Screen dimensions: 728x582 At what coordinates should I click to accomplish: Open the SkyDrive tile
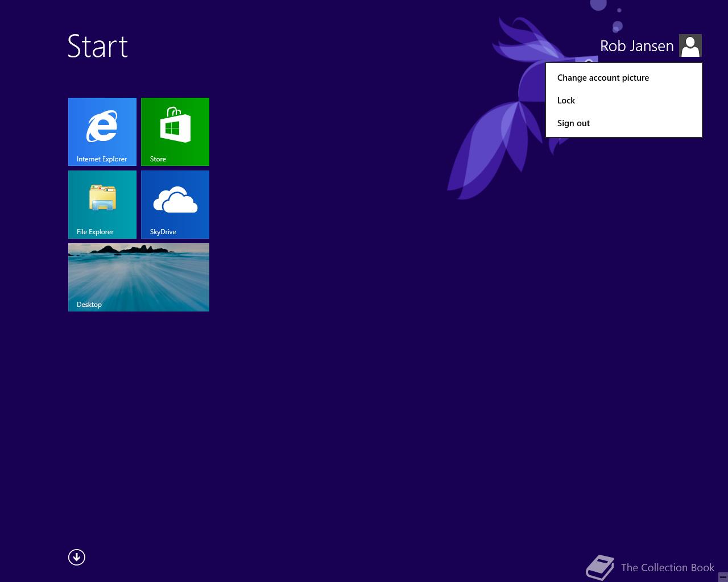point(175,205)
